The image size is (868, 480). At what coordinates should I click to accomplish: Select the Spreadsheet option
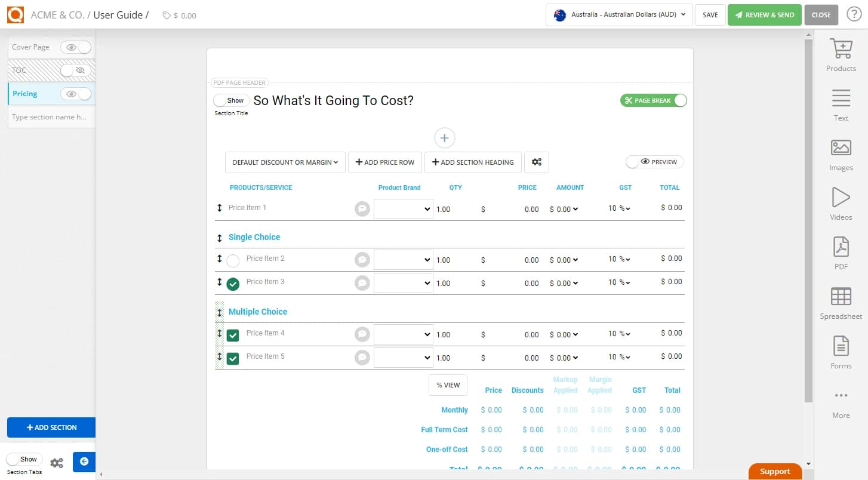pos(841,302)
